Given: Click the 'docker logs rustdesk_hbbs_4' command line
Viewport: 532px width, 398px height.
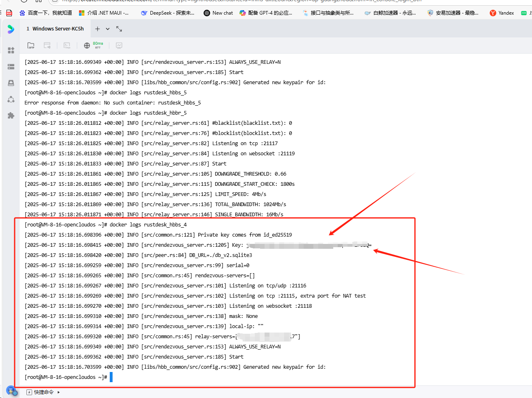Looking at the screenshot, I should point(106,225).
